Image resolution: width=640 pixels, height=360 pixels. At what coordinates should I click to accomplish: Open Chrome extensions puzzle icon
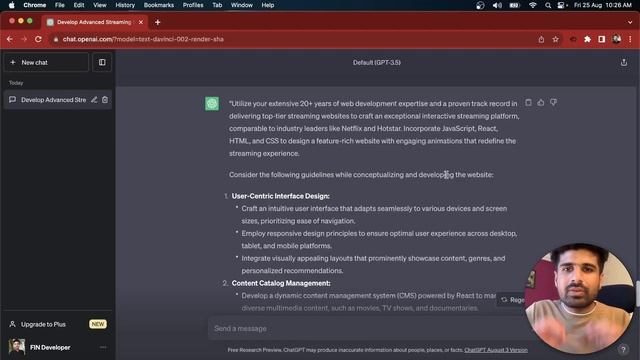(587, 39)
